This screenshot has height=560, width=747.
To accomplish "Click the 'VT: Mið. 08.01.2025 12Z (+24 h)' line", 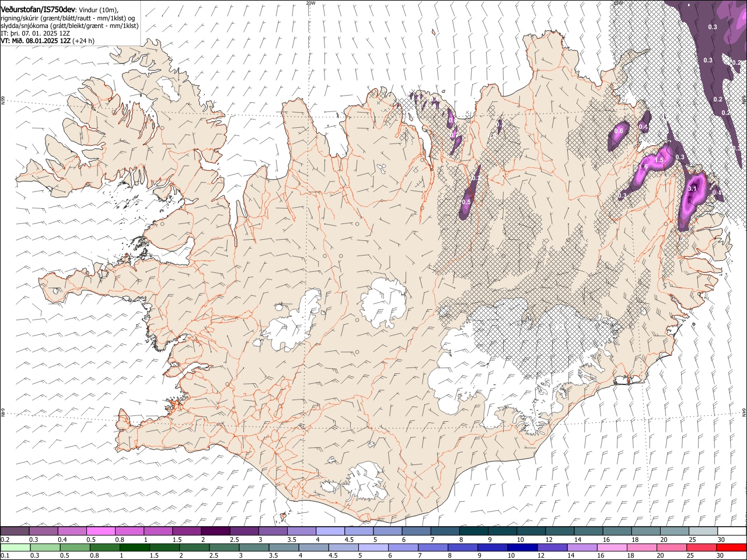I will click(47, 41).
